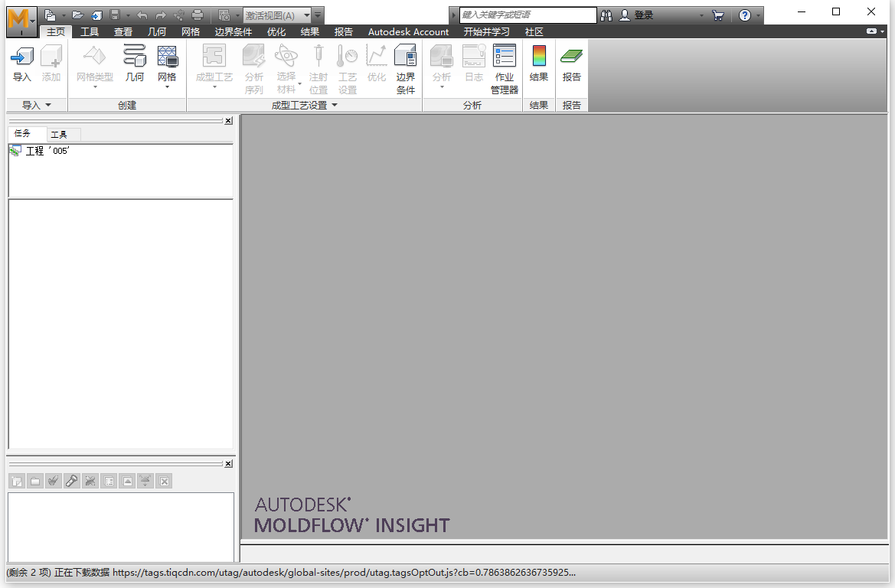Viewport: 895px width, 588px height.
Task: Click the 工艺设置 process settings button
Action: click(348, 69)
